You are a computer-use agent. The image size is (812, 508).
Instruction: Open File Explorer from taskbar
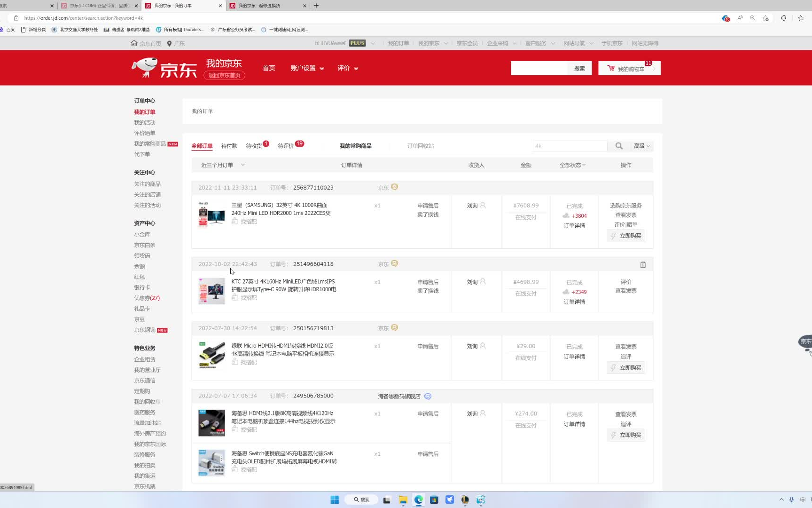pos(403,500)
